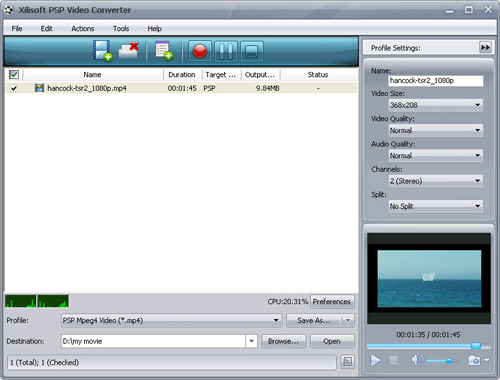
Task: Click the Add video file icon
Action: 103,51
